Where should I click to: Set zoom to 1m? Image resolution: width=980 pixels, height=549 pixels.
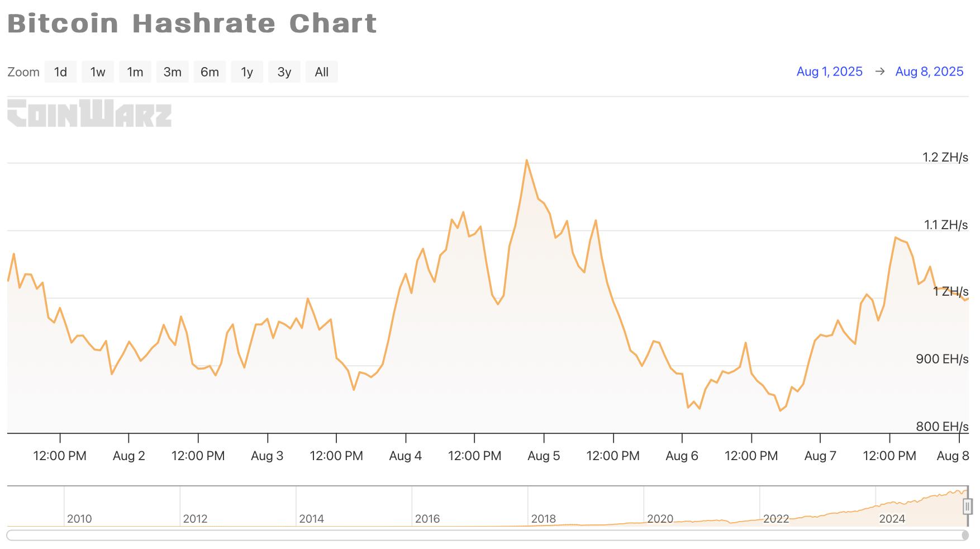tap(135, 72)
